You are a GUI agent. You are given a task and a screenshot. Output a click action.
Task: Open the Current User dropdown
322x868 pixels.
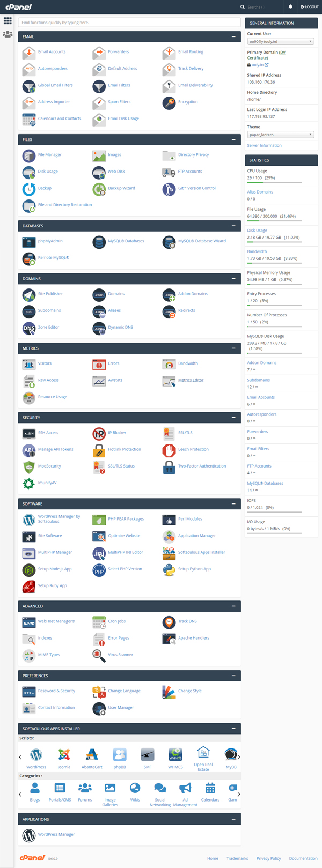click(x=281, y=41)
